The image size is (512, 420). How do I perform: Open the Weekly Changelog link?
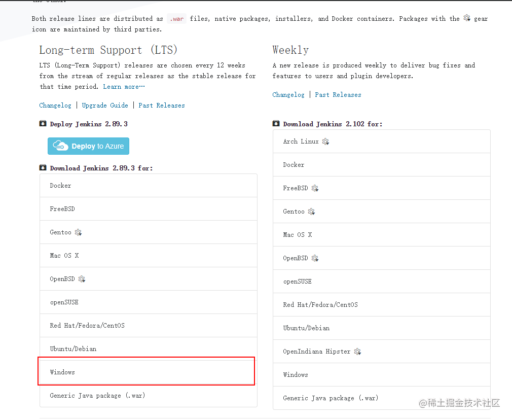coord(288,95)
